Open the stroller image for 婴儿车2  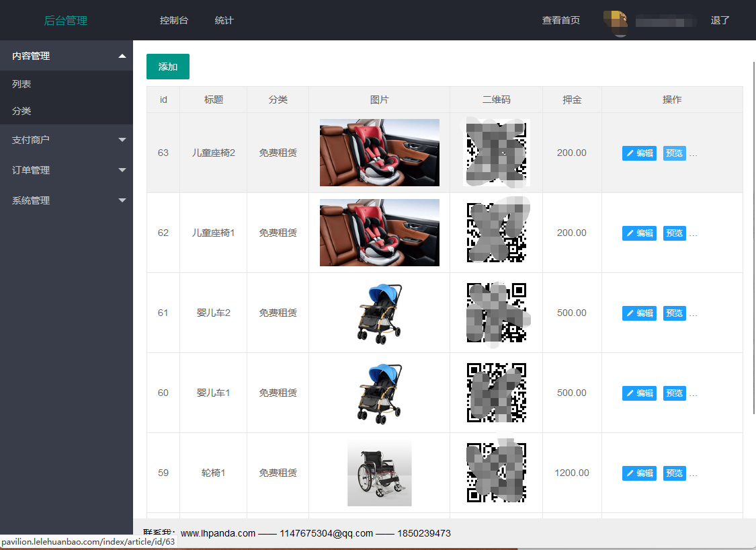tap(380, 313)
